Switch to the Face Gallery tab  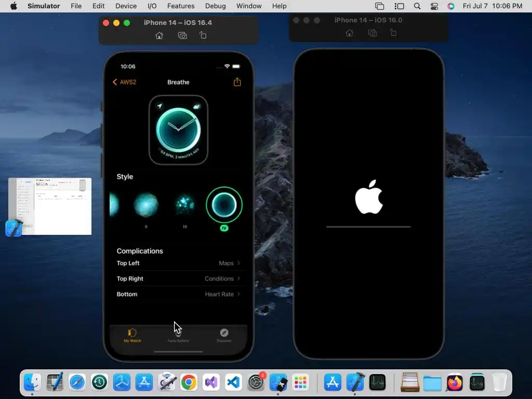pos(178,335)
